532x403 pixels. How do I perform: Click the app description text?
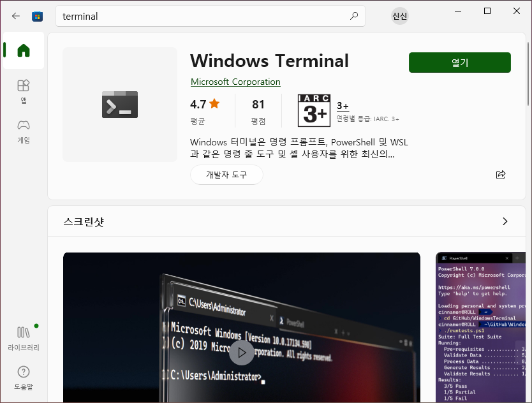[x=299, y=148]
